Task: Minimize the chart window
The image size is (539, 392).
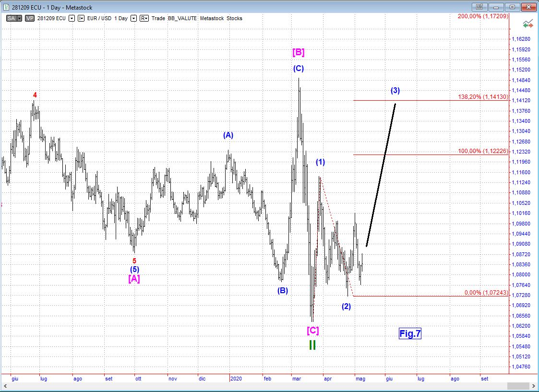Action: tap(496, 7)
